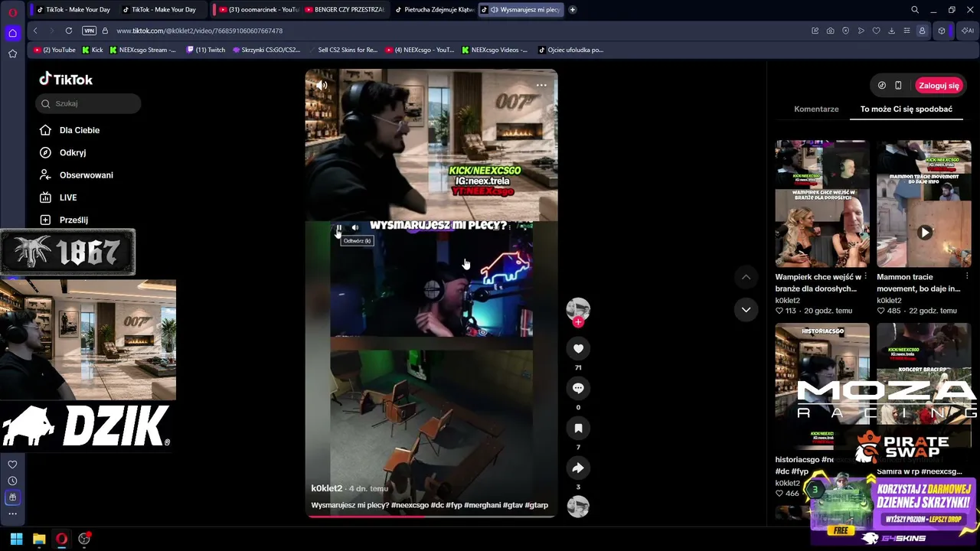
Task: Open the player send-arrow toolbar icon
Action: (861, 31)
